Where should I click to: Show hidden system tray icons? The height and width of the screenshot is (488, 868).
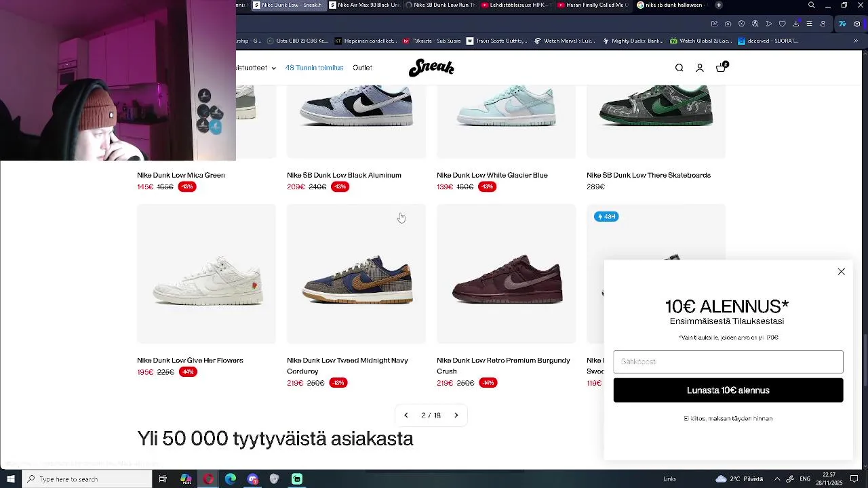[777, 479]
